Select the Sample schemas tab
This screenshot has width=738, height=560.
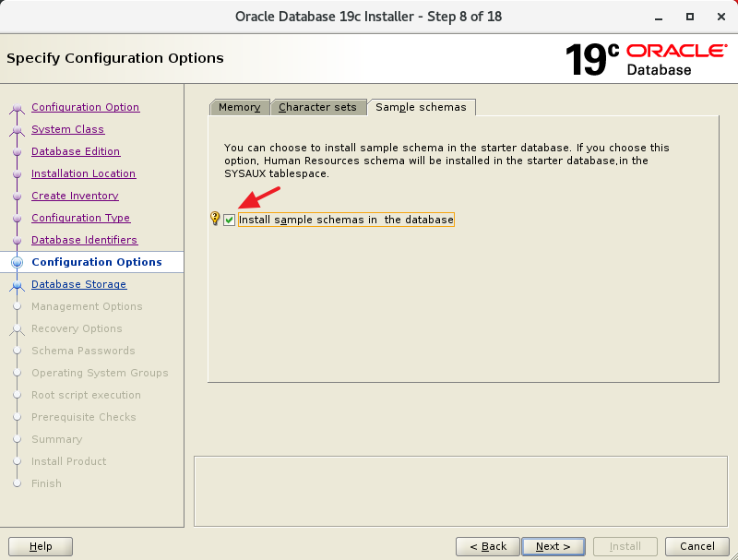(421, 107)
